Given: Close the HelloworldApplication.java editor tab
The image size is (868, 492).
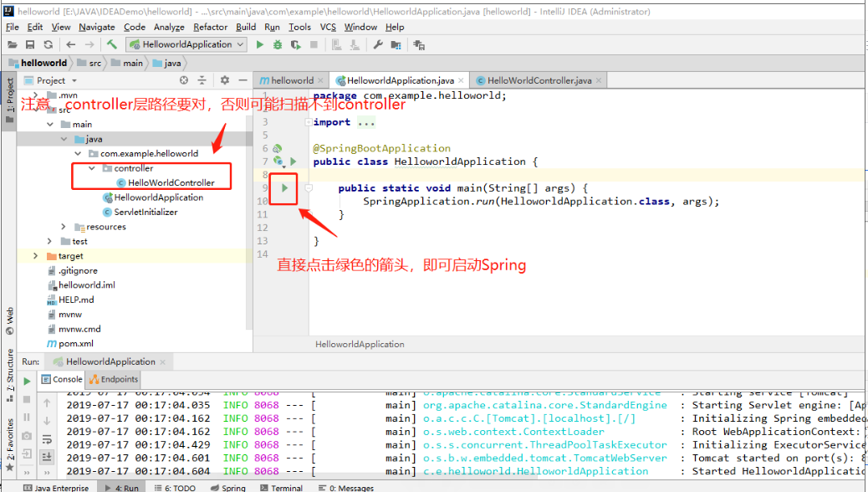Looking at the screenshot, I should click(x=461, y=80).
